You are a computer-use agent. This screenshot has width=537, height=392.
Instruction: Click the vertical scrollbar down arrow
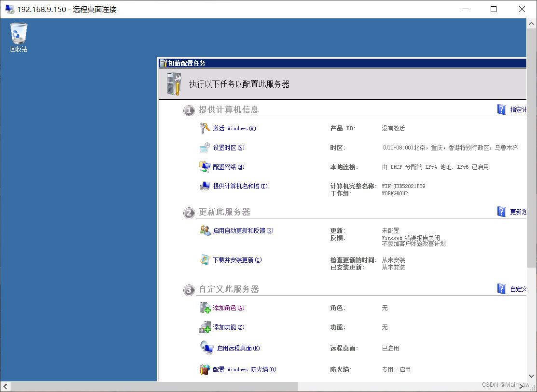coord(532,376)
